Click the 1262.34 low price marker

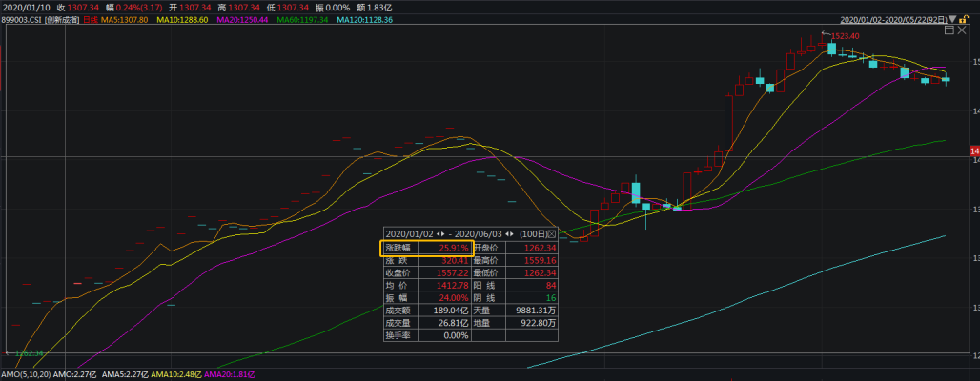coord(30,353)
